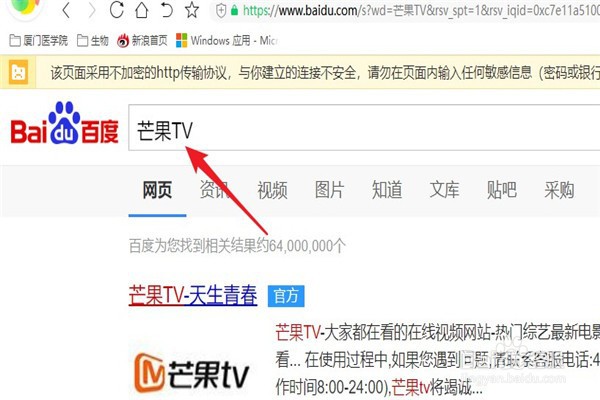Switch to the 视频 tab

tap(272, 190)
